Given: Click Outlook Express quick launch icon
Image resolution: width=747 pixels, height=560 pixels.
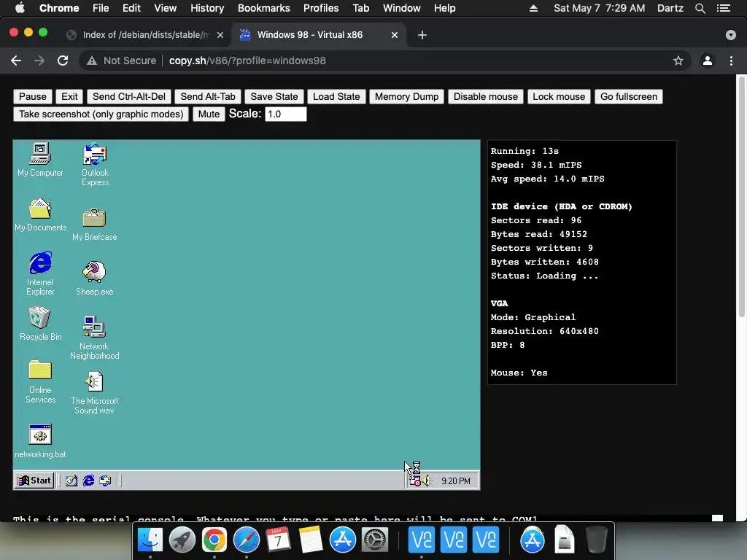Looking at the screenshot, I should [105, 481].
